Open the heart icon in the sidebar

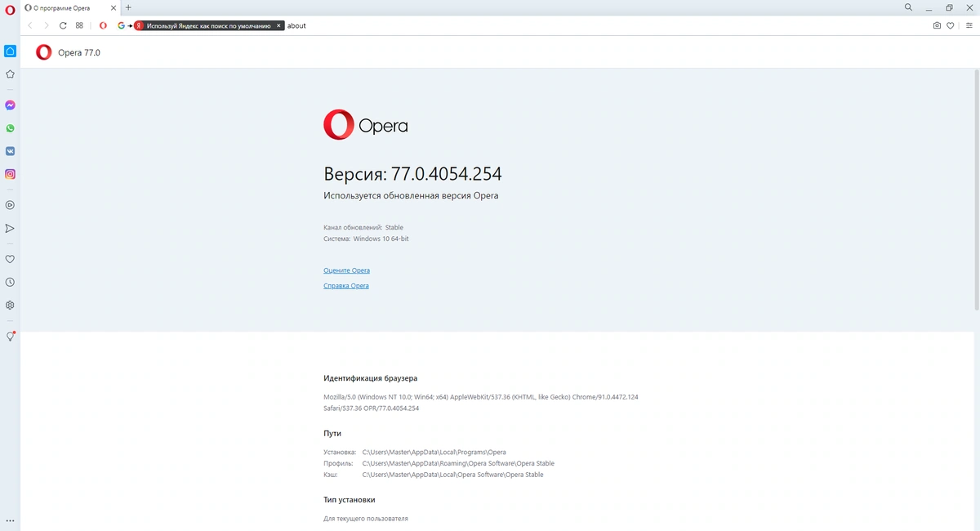click(10, 259)
